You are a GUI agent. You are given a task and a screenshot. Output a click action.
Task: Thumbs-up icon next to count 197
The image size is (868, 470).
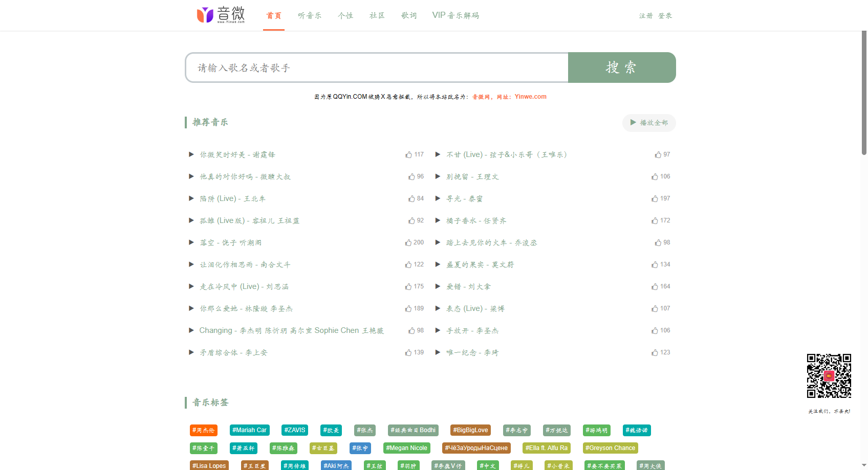click(655, 198)
